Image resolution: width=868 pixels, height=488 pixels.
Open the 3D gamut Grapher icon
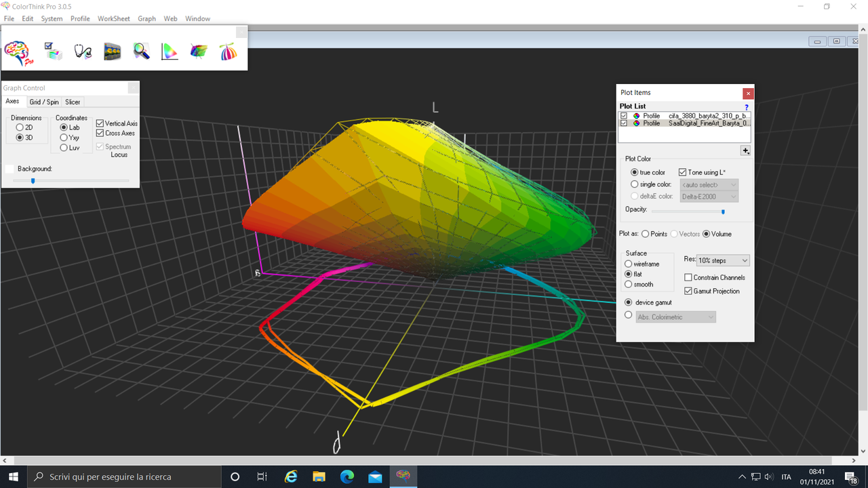(x=199, y=51)
